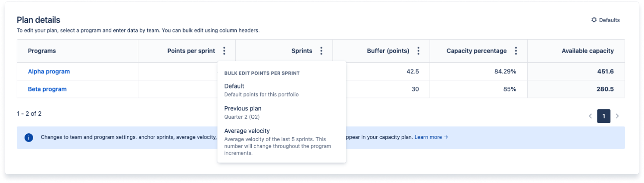Click the blue info icon in the banner
This screenshot has height=183, width=644.
[x=29, y=138]
